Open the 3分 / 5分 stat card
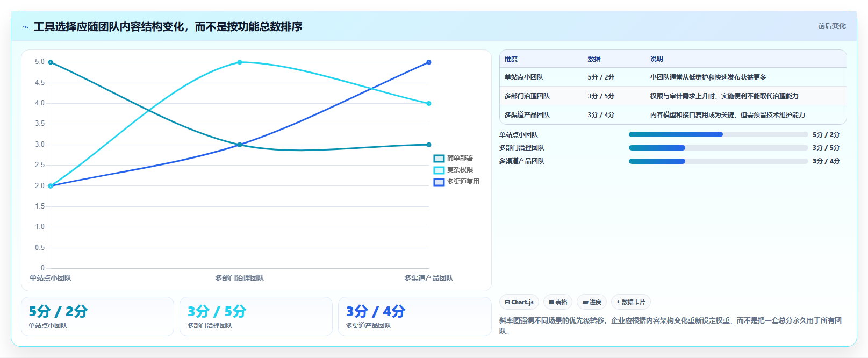 256,317
